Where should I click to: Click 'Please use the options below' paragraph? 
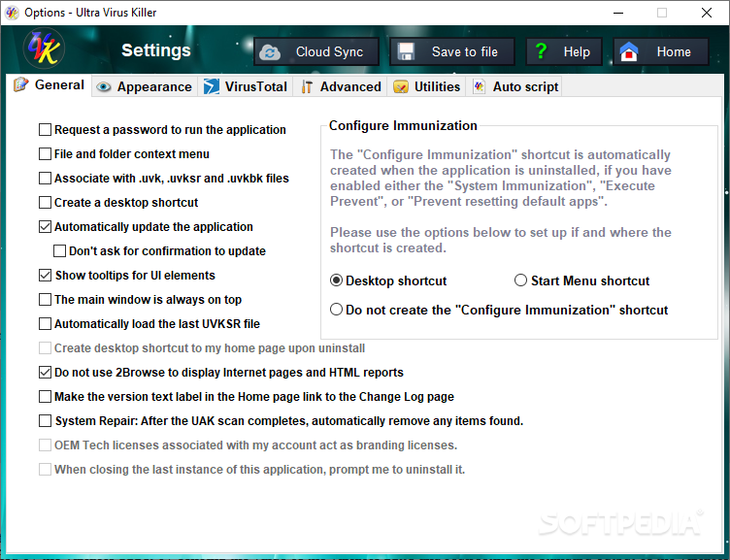coord(501,240)
